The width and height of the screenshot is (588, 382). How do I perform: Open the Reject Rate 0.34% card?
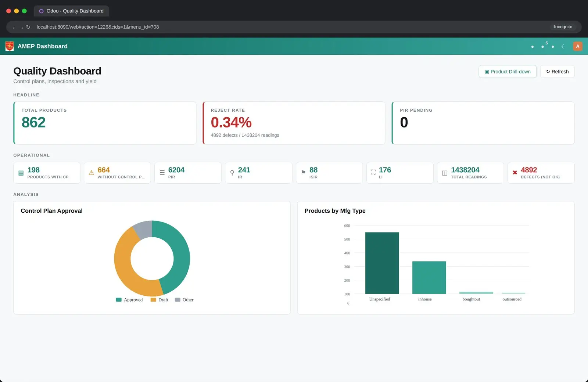point(294,123)
